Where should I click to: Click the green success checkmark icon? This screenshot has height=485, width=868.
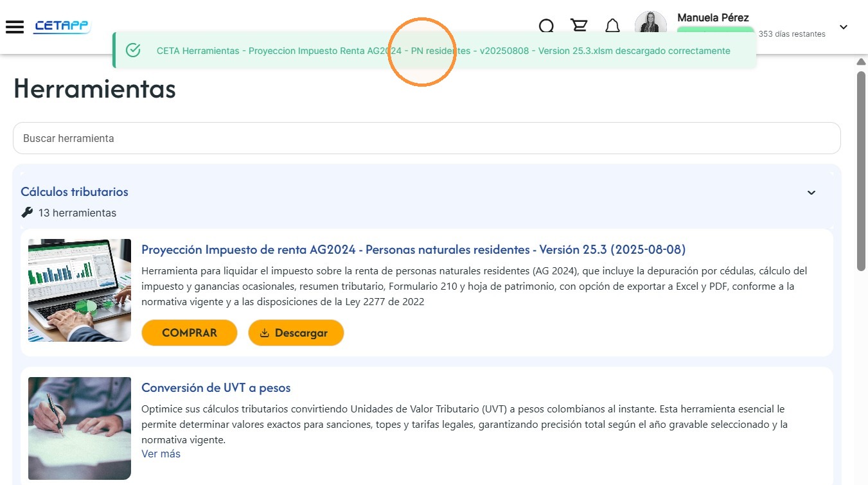(x=133, y=50)
